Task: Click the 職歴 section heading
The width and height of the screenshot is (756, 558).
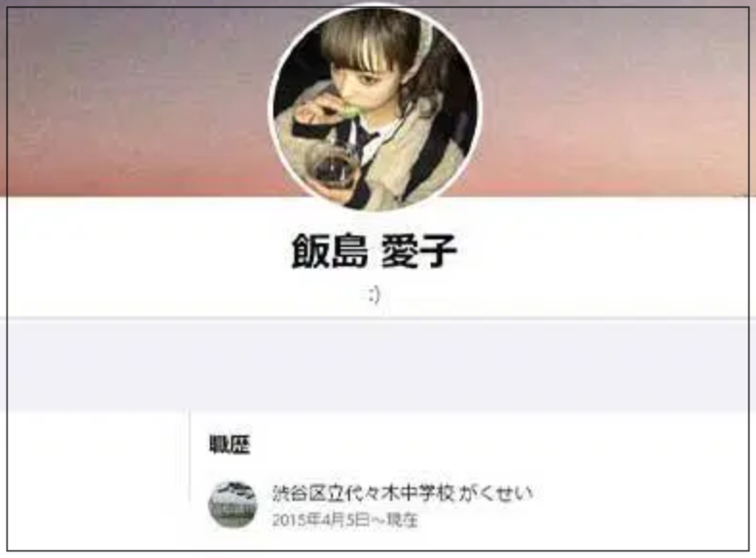Action: pyautogui.click(x=230, y=444)
